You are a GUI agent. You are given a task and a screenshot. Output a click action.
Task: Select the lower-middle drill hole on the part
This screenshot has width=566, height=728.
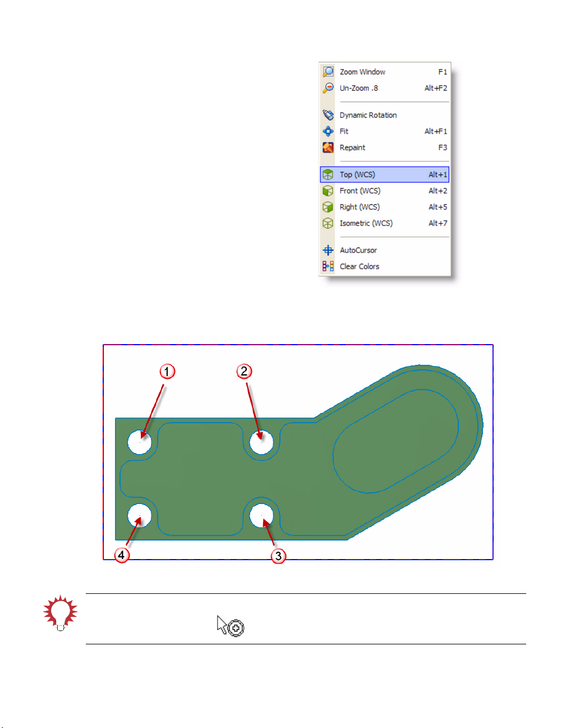coord(261,515)
